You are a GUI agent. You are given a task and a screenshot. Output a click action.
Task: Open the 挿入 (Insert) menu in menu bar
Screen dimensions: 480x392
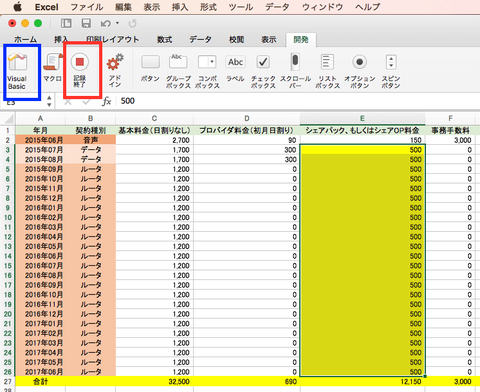(x=180, y=7)
